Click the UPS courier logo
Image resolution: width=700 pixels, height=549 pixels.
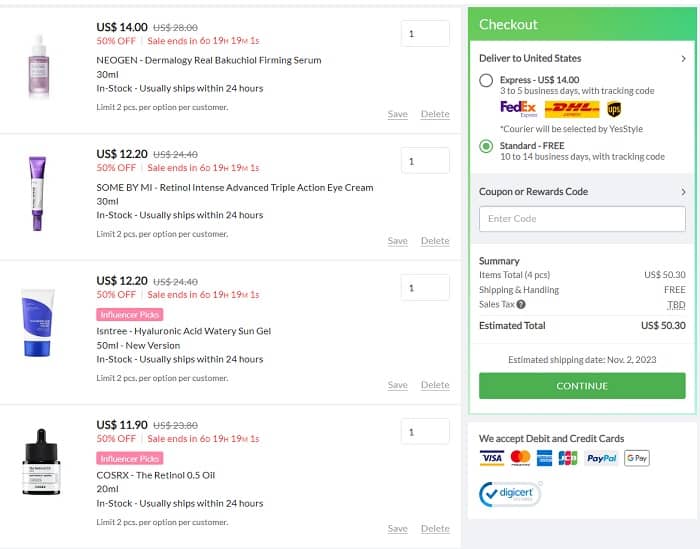coord(613,109)
